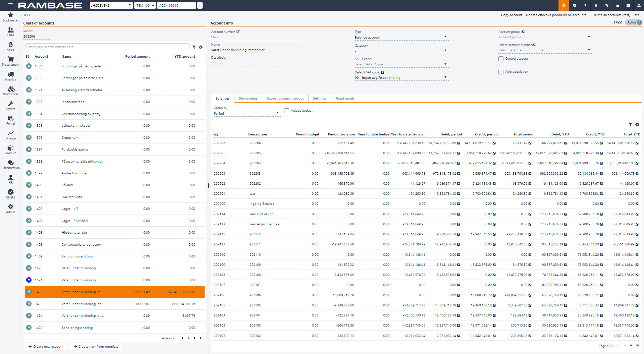Select account 1423 row in list

click(x=115, y=304)
